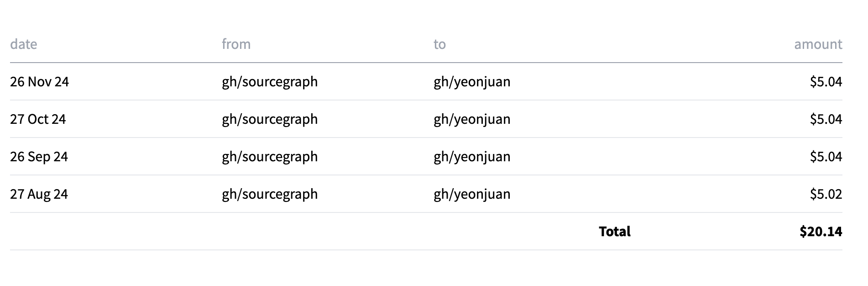Open gh/sourcegraph in the 27 Aug row
This screenshot has width=868, height=286.
270,194
